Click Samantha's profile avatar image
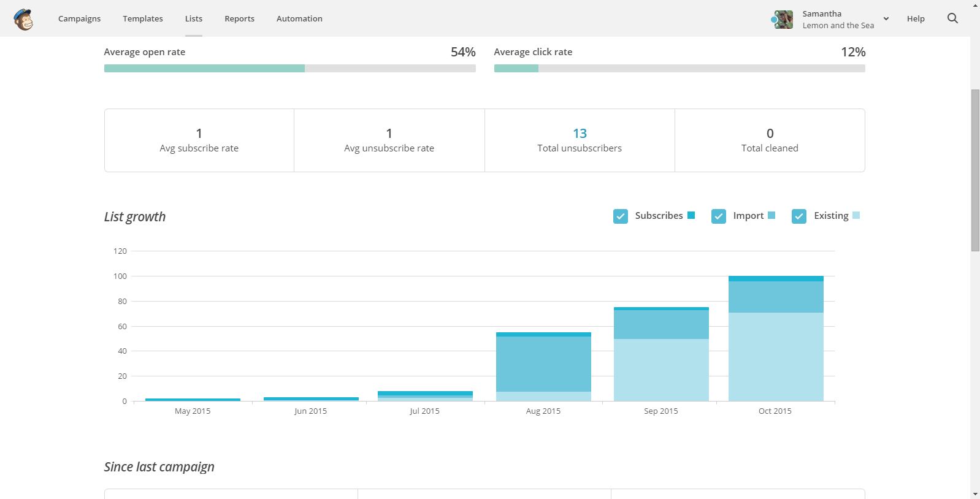980x499 pixels. click(x=783, y=20)
